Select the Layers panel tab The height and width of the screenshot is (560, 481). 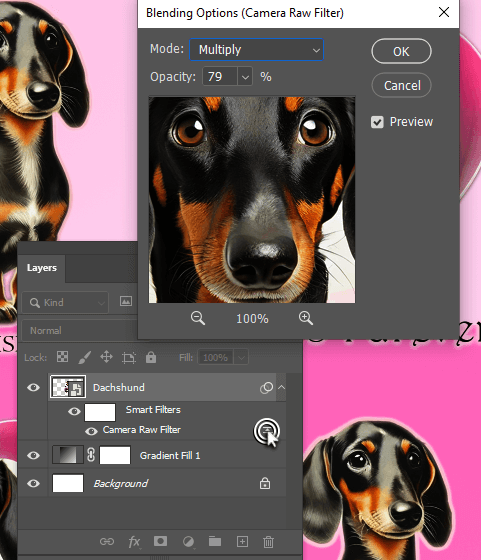click(x=42, y=268)
